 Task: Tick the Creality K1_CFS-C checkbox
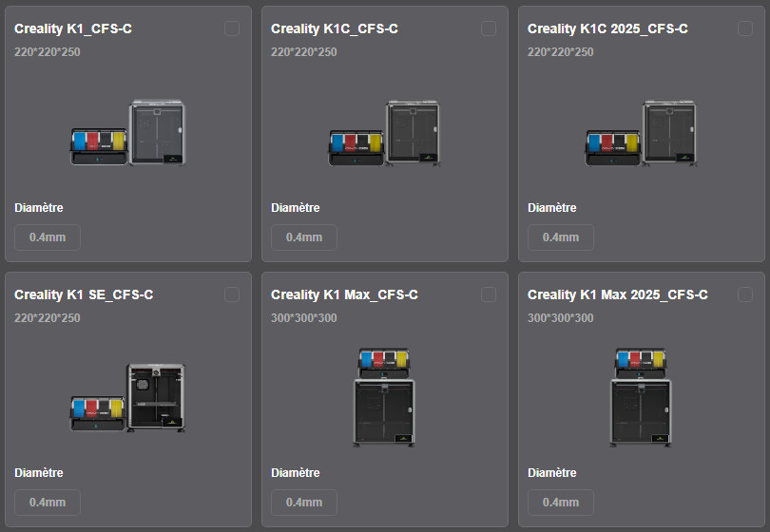[232, 28]
